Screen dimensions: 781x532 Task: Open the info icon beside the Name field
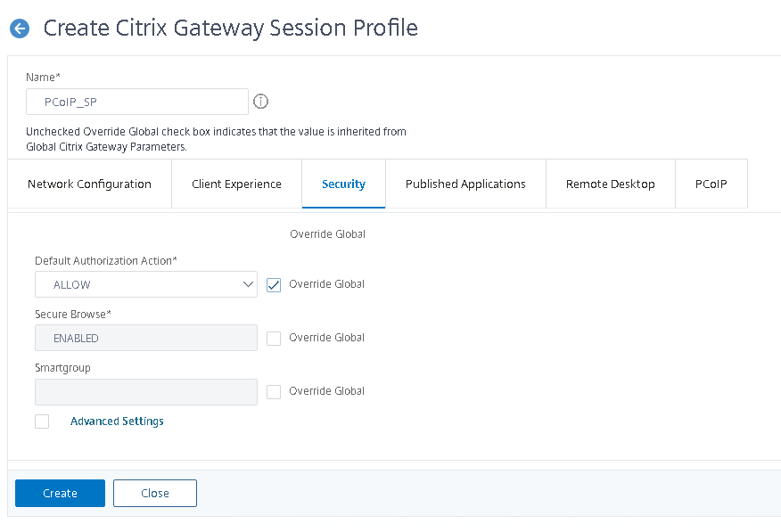click(260, 102)
